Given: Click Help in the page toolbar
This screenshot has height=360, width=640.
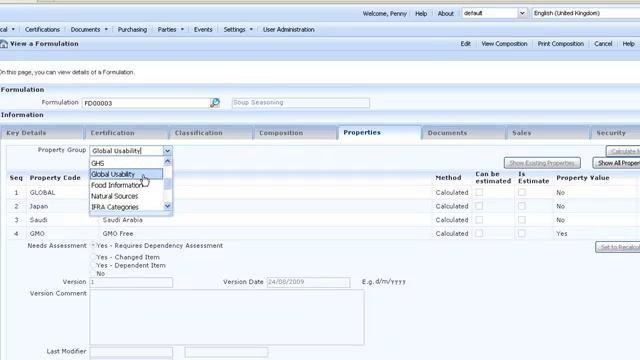Looking at the screenshot, I should pos(628,44).
